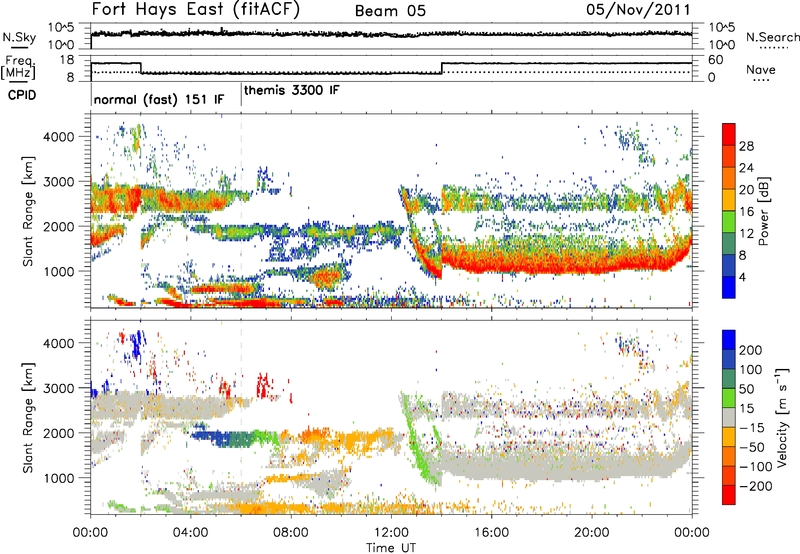Click the 'normal (fast) 151 IF' text
800x554 pixels.
click(159, 99)
